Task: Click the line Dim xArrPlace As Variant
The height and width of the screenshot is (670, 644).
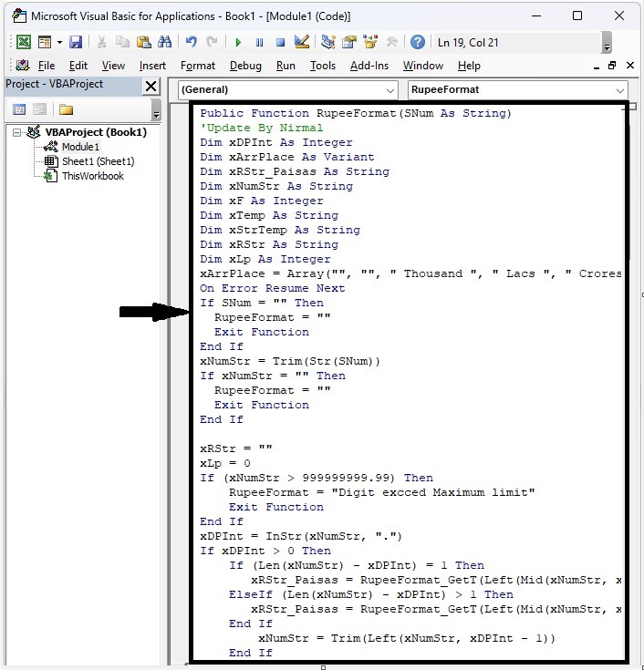Action: click(287, 157)
